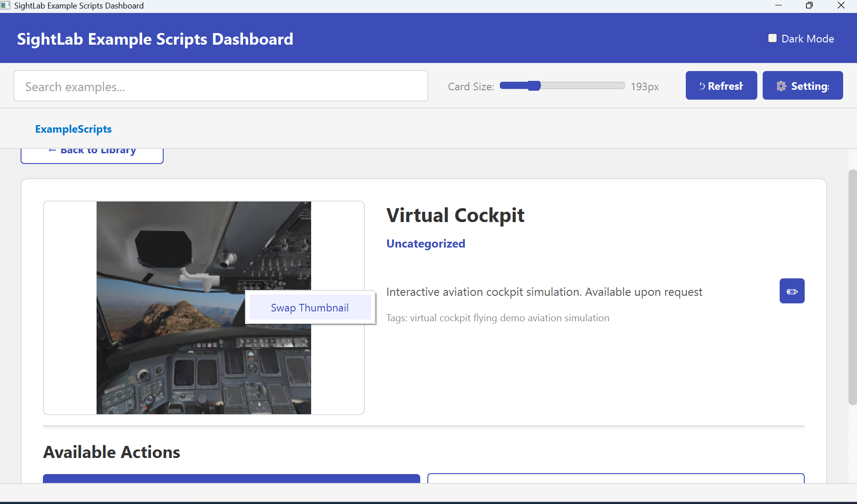Open Settings with the gear button
This screenshot has width=857, height=504.
pos(802,86)
